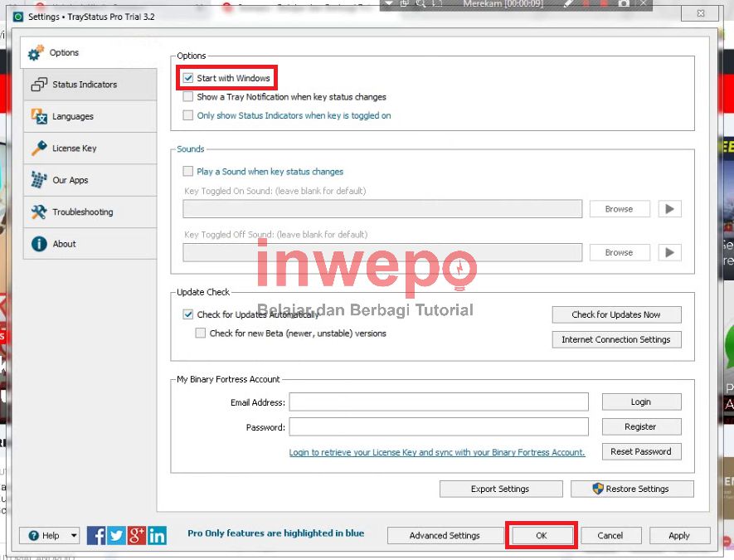734x560 pixels.
Task: Open Advanced Settings
Action: [445, 535]
